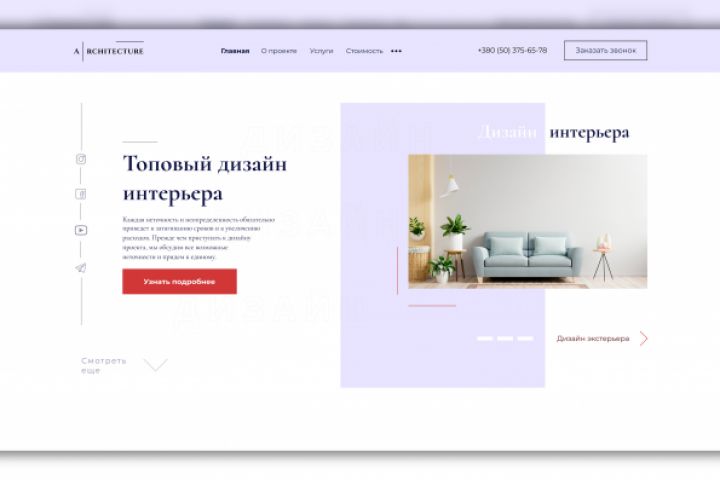Click the sofa interior photo
This screenshot has height=480, width=720.
click(528, 221)
